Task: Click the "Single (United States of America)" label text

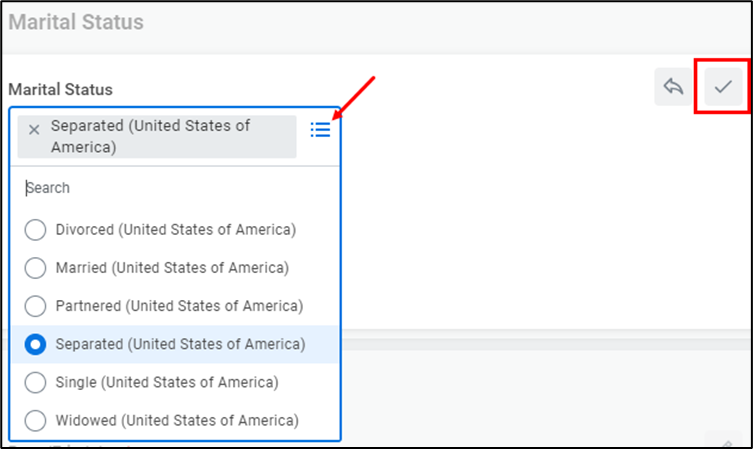Action: (x=167, y=382)
